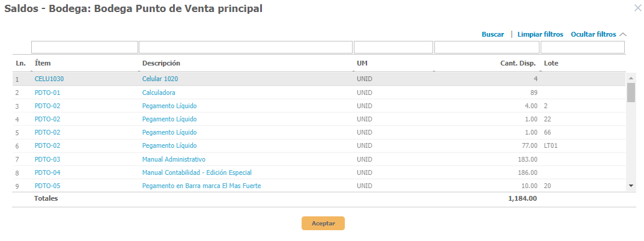Click the Descripción filter text box
Screen dimensions: 644x241
click(246, 47)
